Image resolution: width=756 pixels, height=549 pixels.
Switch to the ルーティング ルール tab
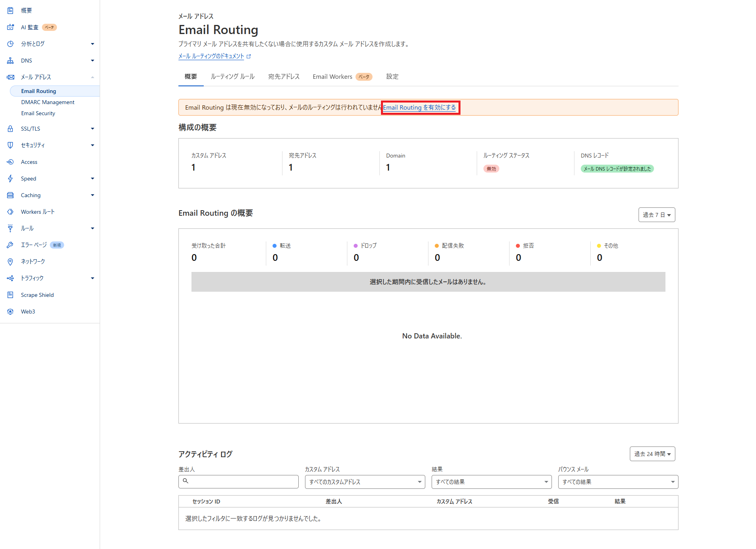[x=233, y=77]
